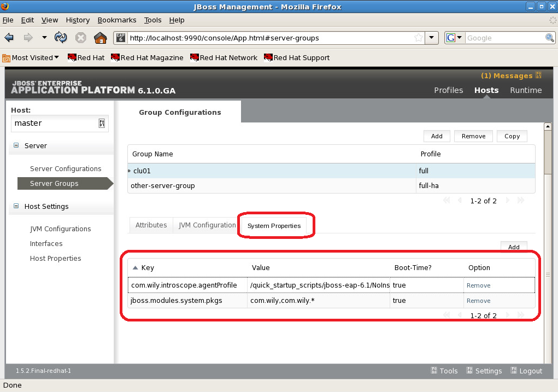Collapse the Server tree section

pos(16,145)
